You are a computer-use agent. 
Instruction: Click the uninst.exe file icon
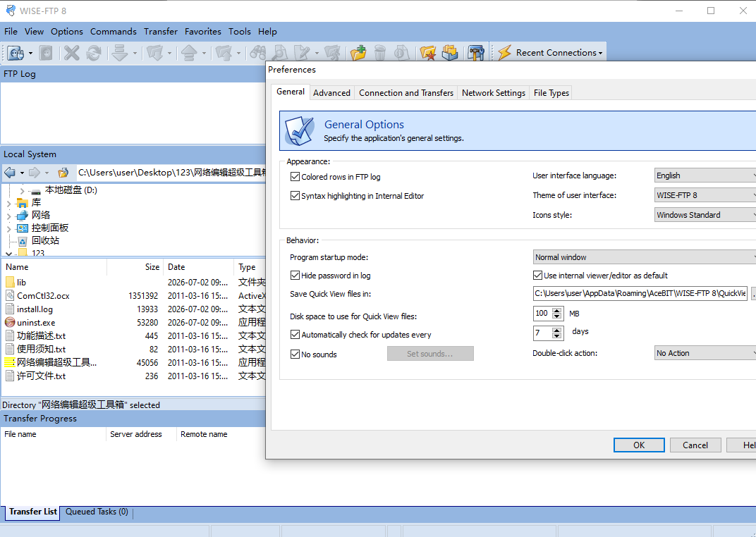(x=10, y=322)
